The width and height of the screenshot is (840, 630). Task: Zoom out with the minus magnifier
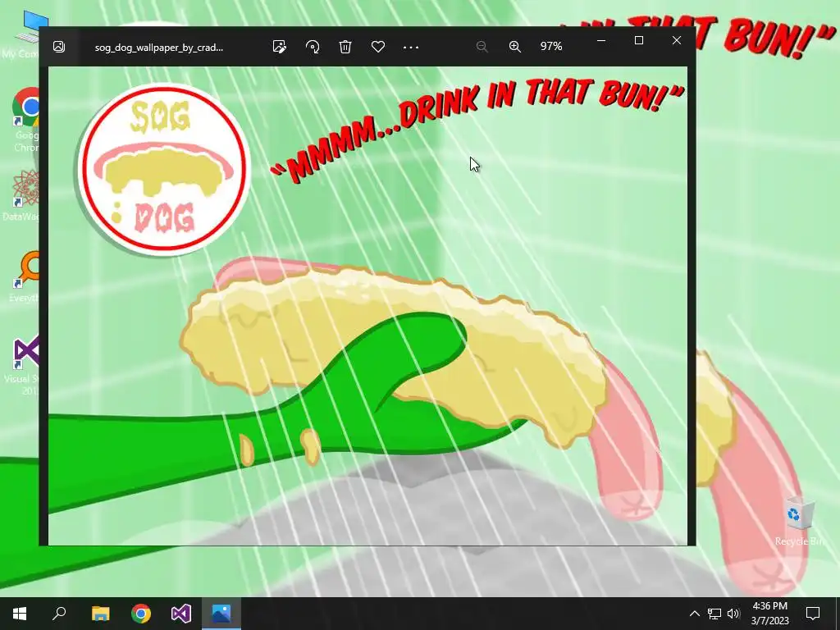click(x=482, y=47)
